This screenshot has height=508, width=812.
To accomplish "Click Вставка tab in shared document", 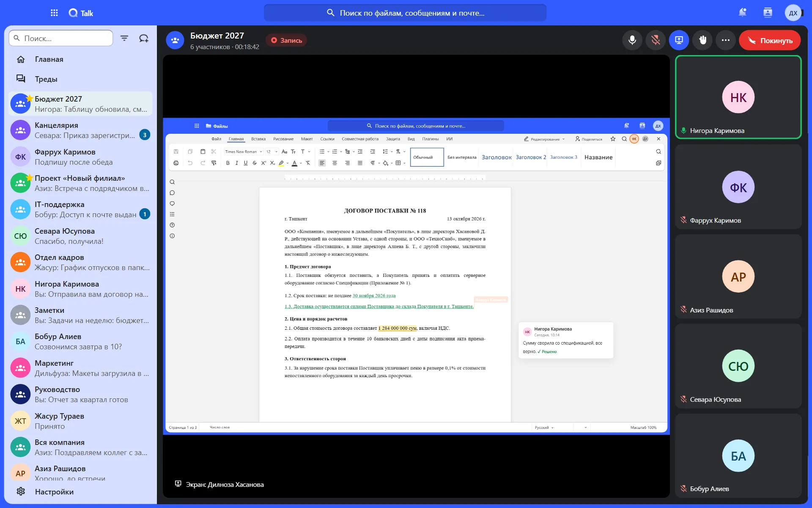I will coord(258,139).
